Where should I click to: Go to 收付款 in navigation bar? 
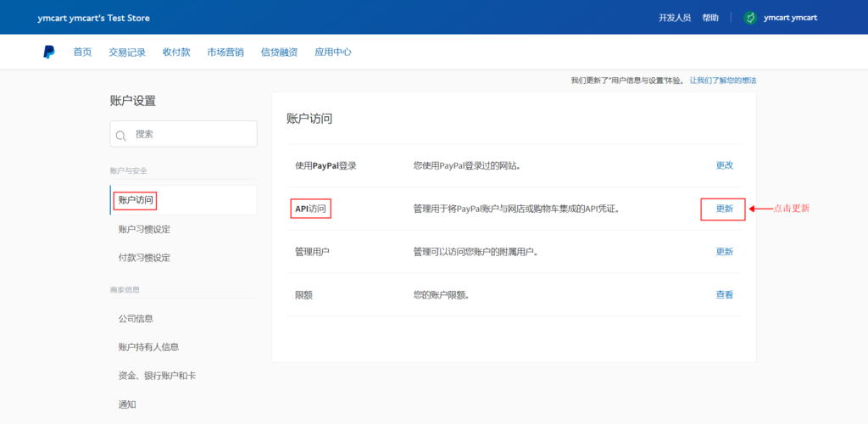tap(176, 52)
